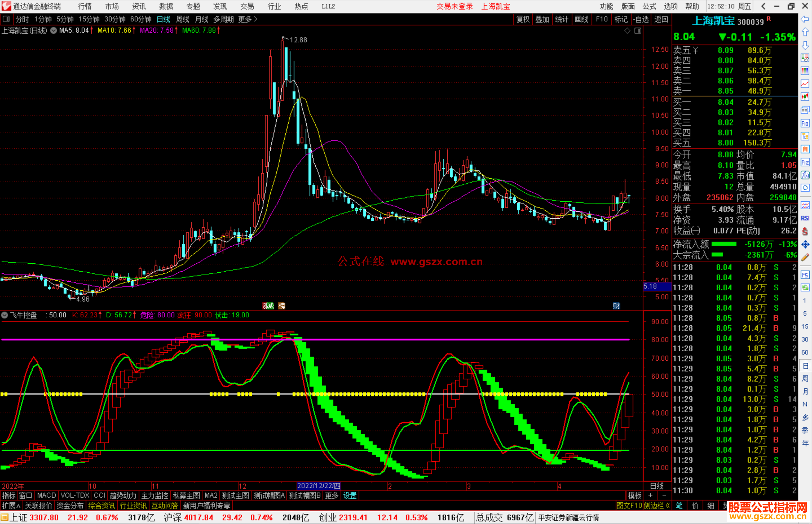Screen dimensions: 812x524
Task: Collapse the 侧边栏 sidebar toggle
Action: [x=657, y=506]
